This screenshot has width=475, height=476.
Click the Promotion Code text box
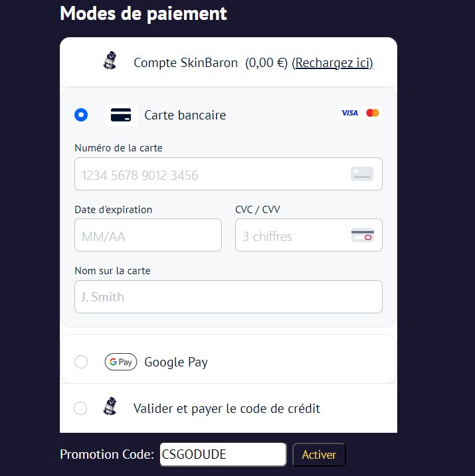click(x=223, y=455)
